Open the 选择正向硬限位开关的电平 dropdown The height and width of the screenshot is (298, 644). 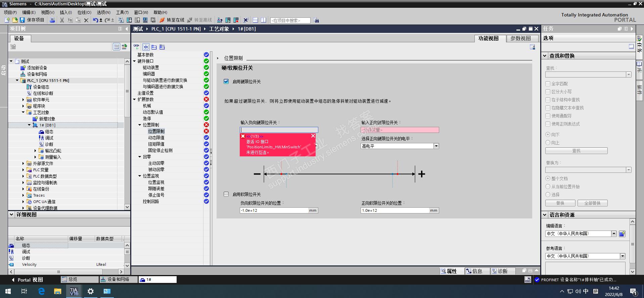tap(436, 146)
